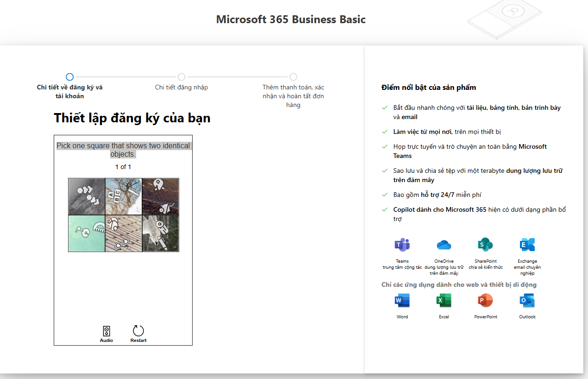Click the 'Chỉ các ứng dụng dành cho web' subheading
The width and height of the screenshot is (588, 379).
[x=459, y=284]
